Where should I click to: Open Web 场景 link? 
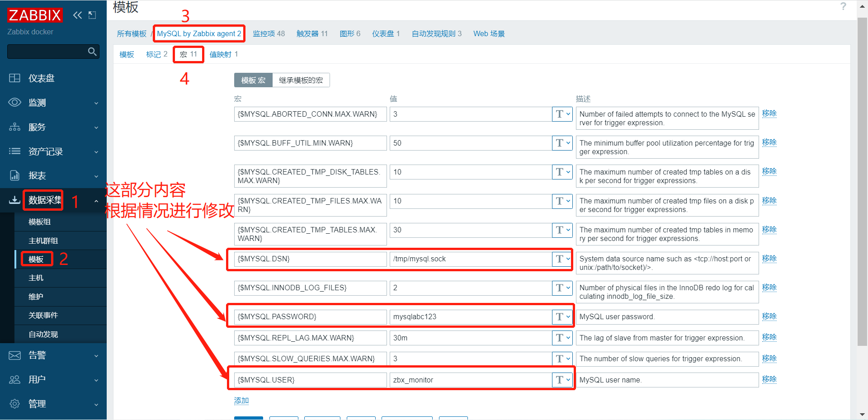point(489,34)
